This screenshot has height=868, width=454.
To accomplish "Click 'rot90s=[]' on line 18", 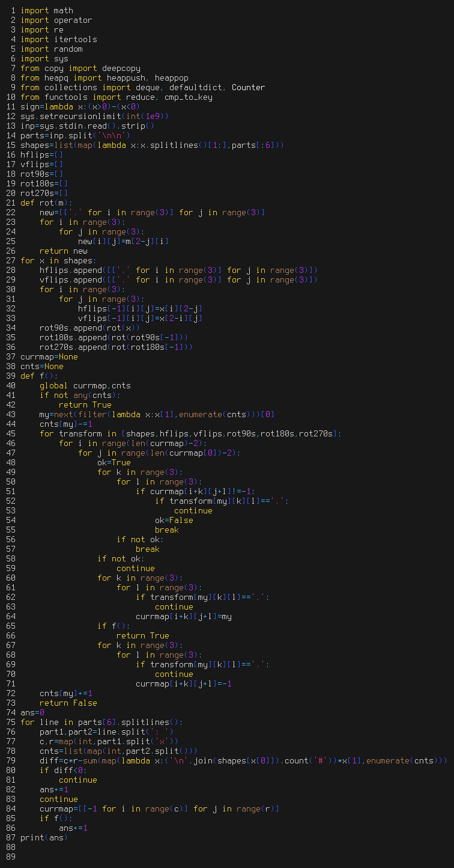I will coord(42,174).
